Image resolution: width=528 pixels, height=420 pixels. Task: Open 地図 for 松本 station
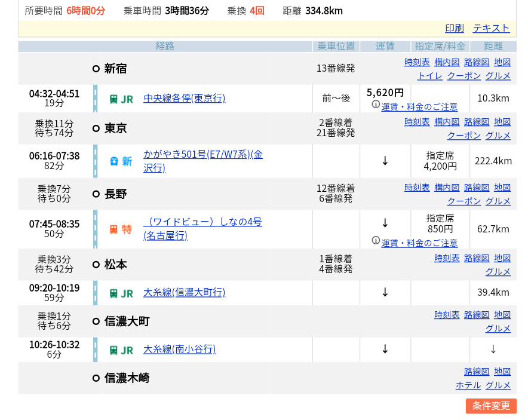(502, 258)
